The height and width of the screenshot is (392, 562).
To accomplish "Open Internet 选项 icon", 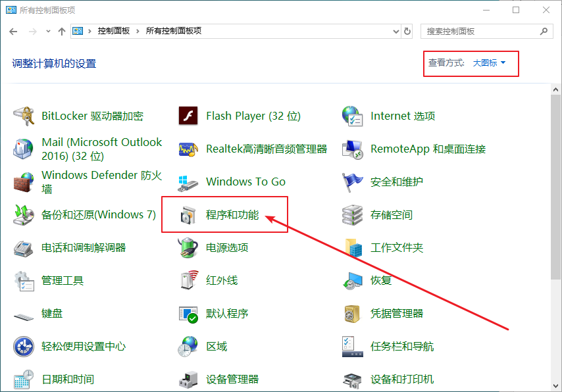I will pos(353,116).
